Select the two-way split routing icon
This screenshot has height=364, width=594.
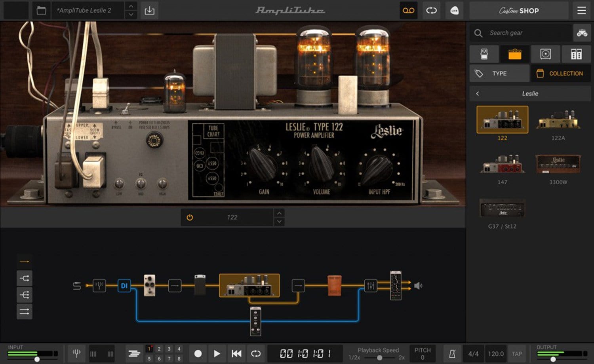[25, 279]
